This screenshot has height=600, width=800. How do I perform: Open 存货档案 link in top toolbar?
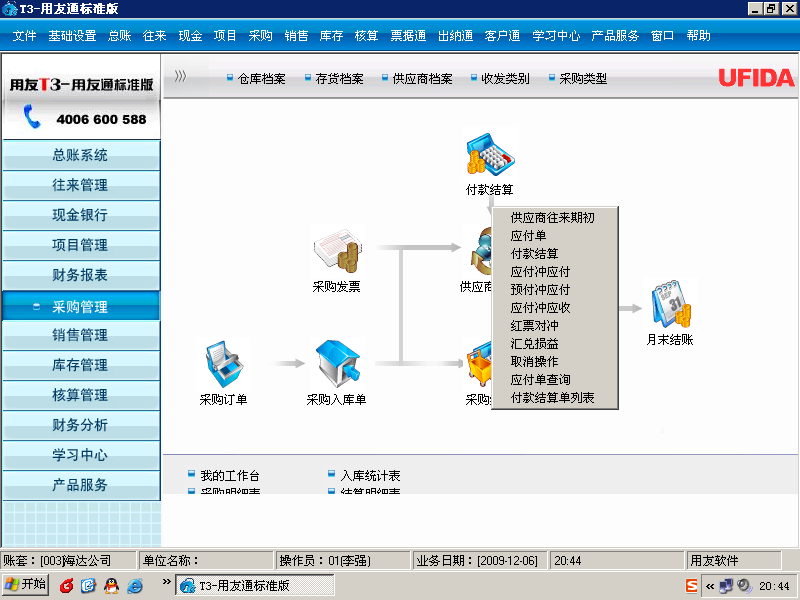click(339, 79)
